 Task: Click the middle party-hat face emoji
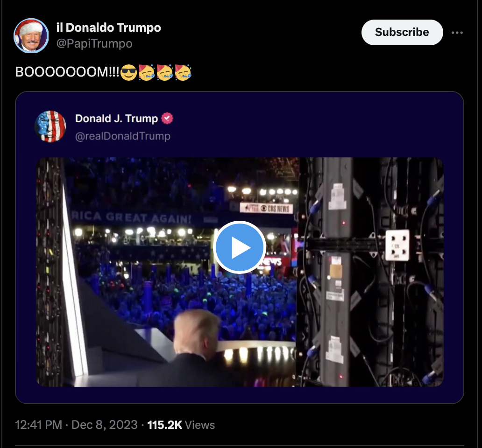click(164, 72)
